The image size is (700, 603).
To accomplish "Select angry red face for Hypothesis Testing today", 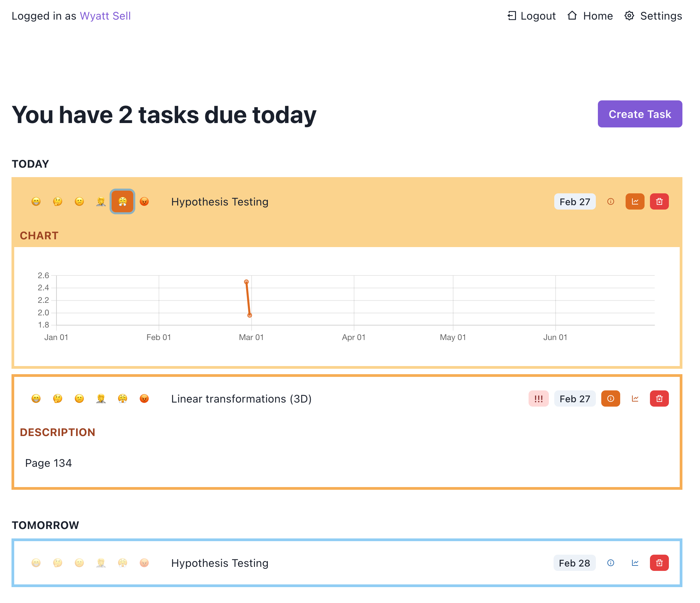I will click(x=144, y=202).
